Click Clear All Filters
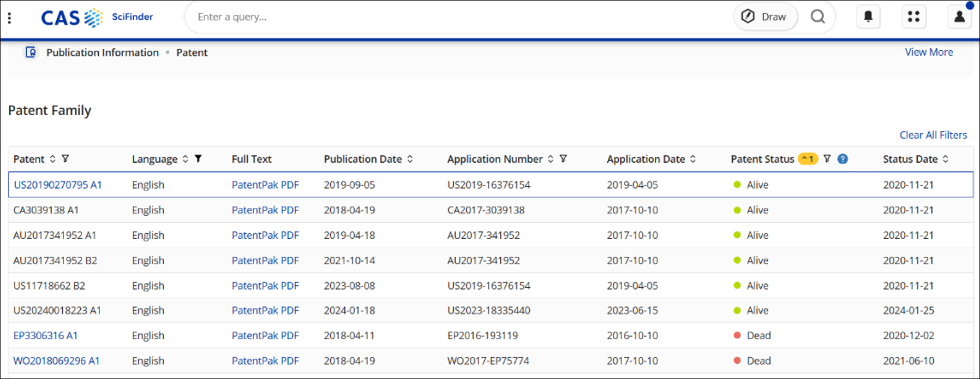Image resolution: width=980 pixels, height=379 pixels. click(x=933, y=135)
